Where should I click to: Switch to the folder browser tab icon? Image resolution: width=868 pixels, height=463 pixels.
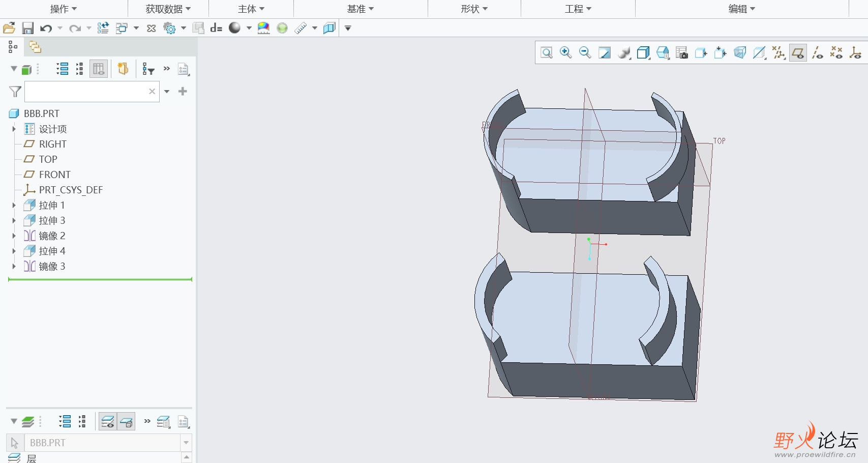35,47
